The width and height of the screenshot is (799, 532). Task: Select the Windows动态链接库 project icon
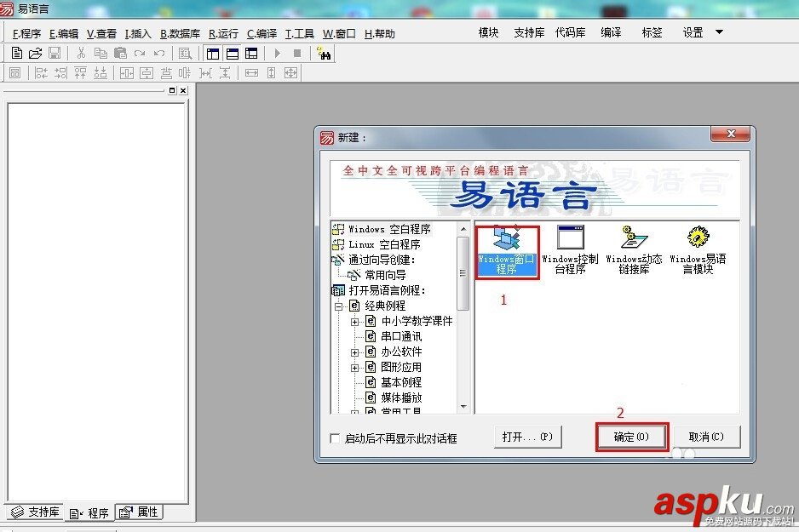(634, 250)
